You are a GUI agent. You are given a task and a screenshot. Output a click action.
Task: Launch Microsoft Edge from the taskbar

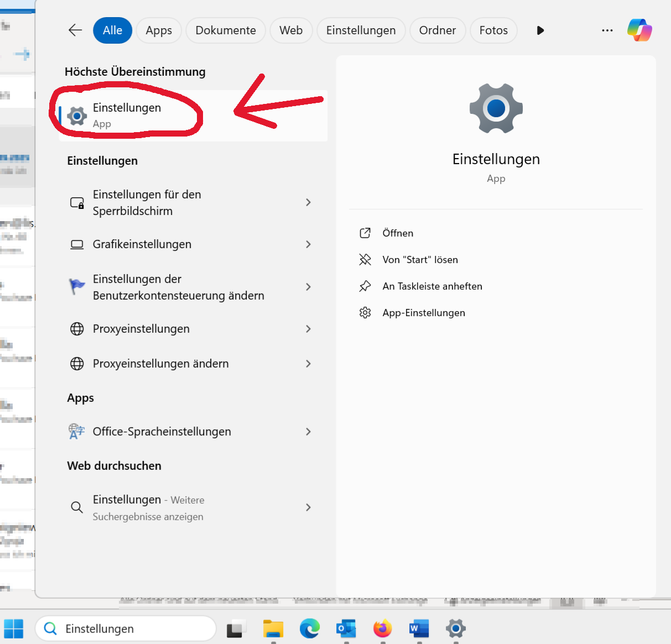coord(310,629)
